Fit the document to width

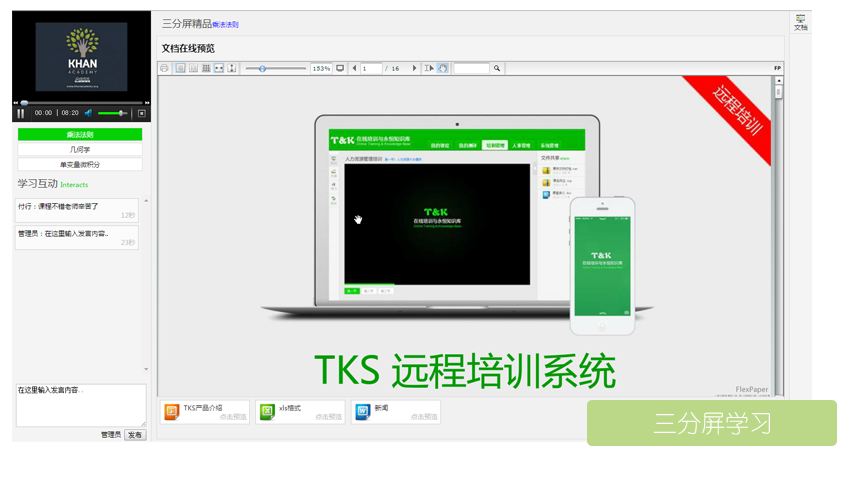point(219,69)
